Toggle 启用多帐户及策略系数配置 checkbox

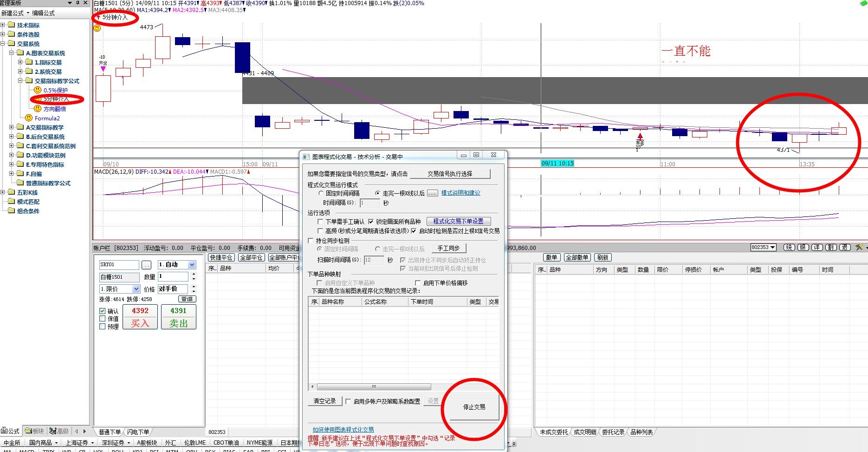[348, 401]
